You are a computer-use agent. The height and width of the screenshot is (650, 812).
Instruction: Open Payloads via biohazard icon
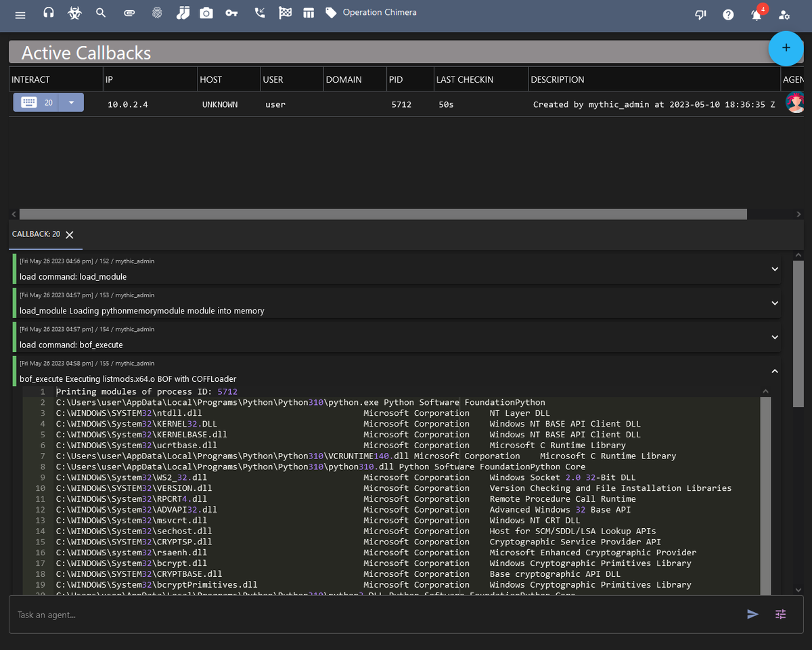tap(74, 13)
